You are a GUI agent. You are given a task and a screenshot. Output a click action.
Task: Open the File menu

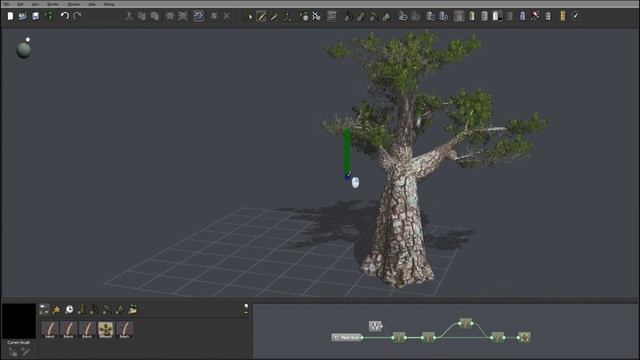7,4
